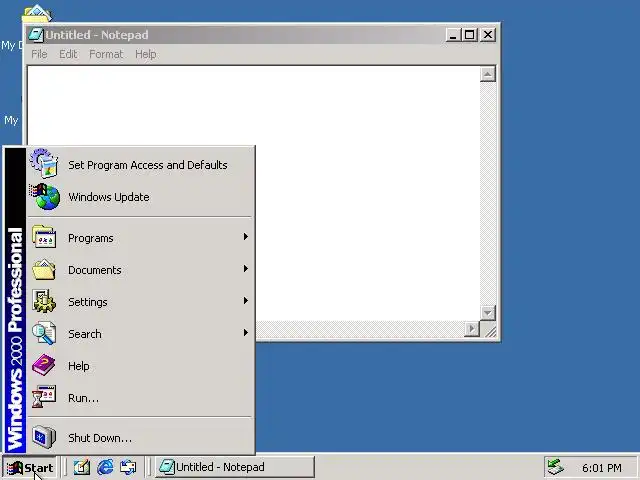Image resolution: width=640 pixels, height=480 pixels.
Task: Open the Notepad File menu
Action: click(39, 54)
